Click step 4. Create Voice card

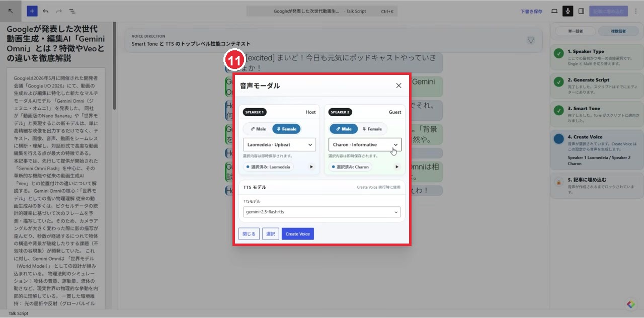click(x=597, y=150)
